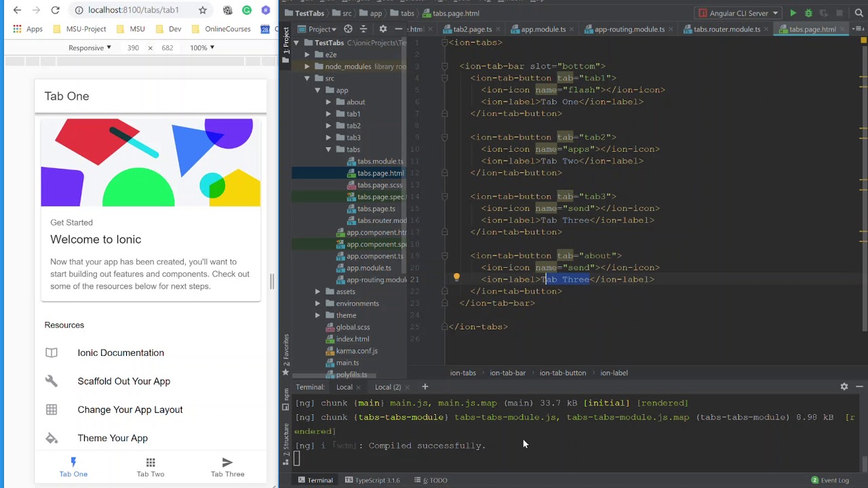
Task: Close the tabs.router.module.ts editor tab
Action: (766, 29)
